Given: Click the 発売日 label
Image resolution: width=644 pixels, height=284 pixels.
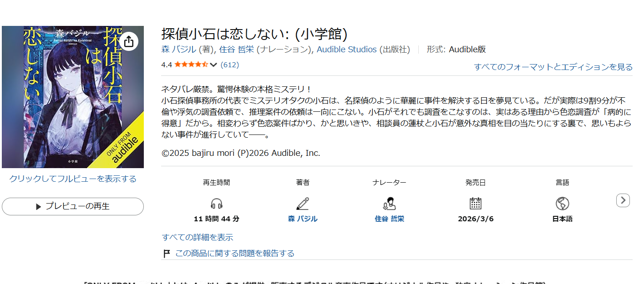Looking at the screenshot, I should click(476, 182).
